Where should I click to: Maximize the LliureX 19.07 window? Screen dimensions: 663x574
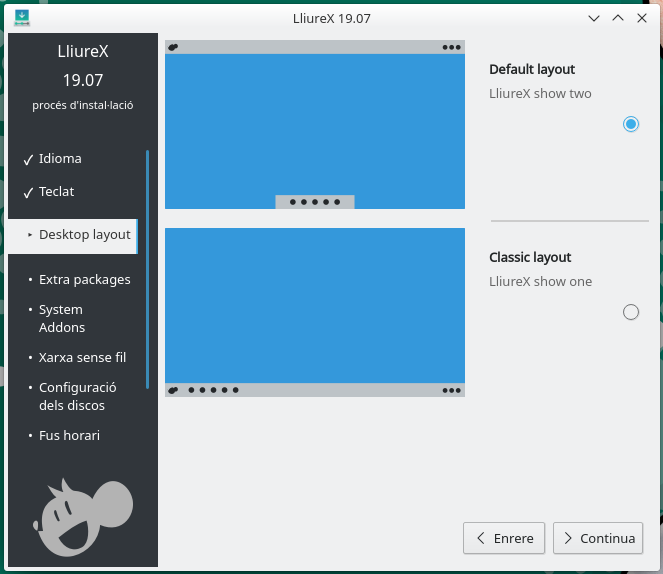pos(618,18)
